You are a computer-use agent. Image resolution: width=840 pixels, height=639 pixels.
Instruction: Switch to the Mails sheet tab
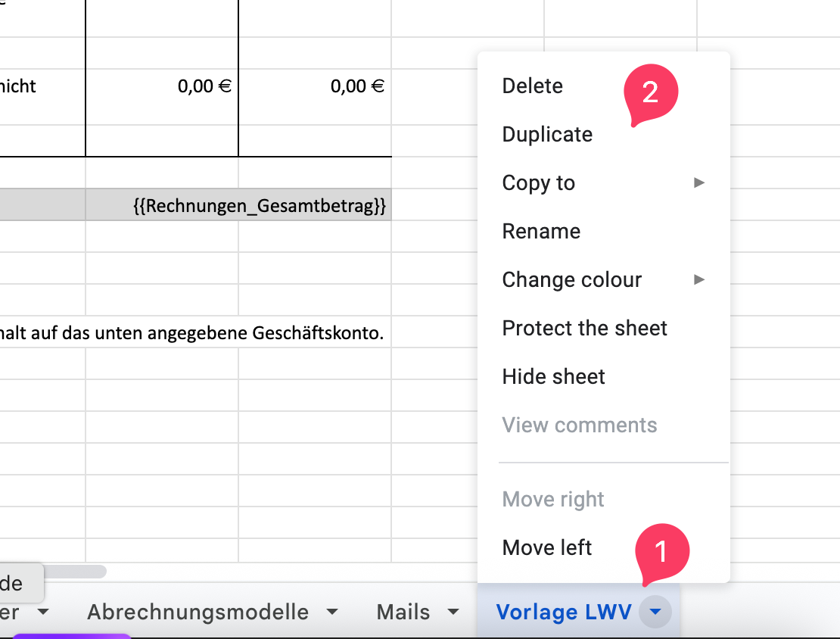(x=403, y=613)
